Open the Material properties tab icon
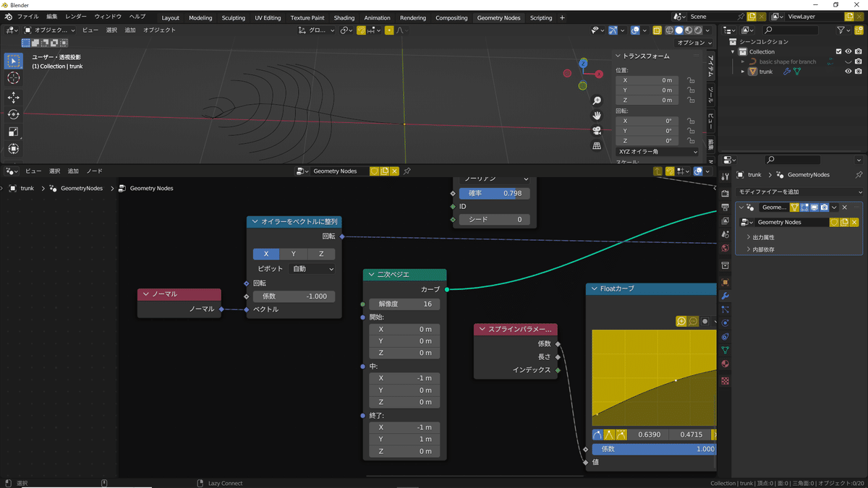Screen dimensions: 868x488 [726, 364]
